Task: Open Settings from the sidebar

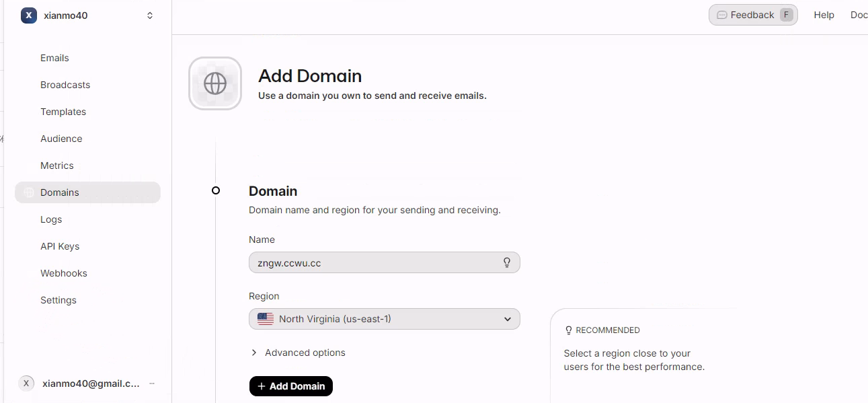Action: [x=58, y=300]
